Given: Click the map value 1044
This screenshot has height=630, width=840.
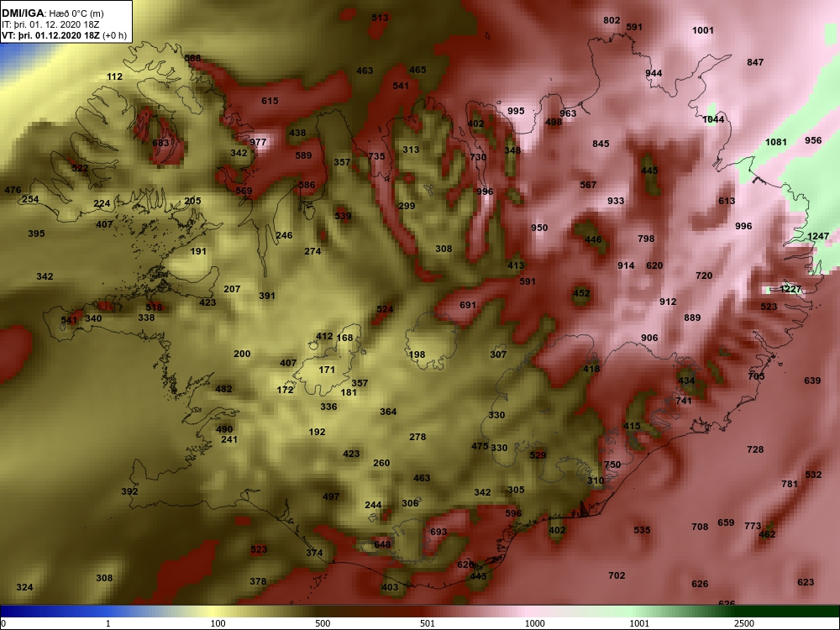Looking at the screenshot, I should [713, 119].
